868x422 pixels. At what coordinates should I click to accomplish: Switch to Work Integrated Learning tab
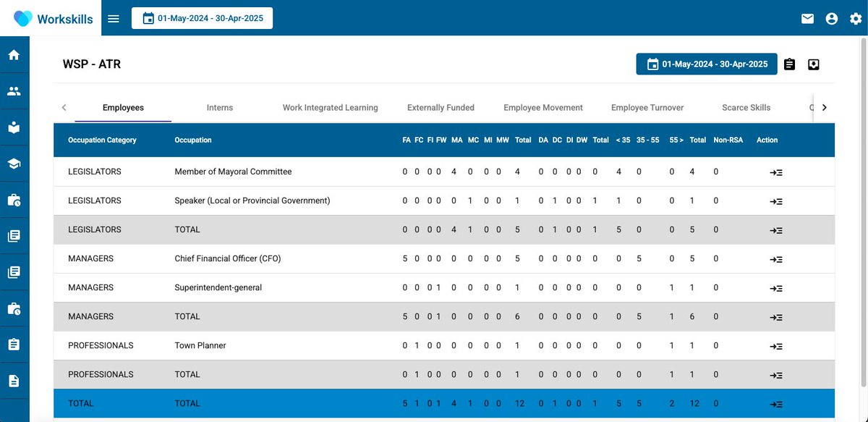tap(330, 107)
